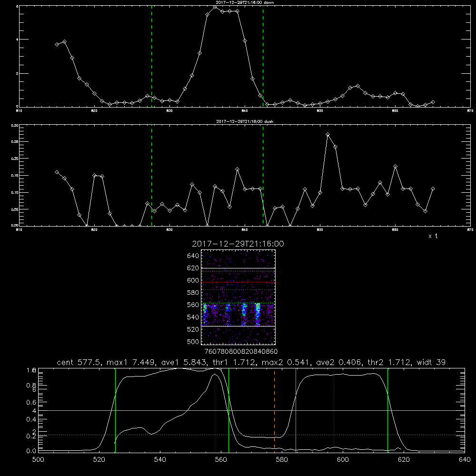Click the '560' x-axis label of bottom plot
The width and height of the screenshot is (476, 476).
(221, 459)
